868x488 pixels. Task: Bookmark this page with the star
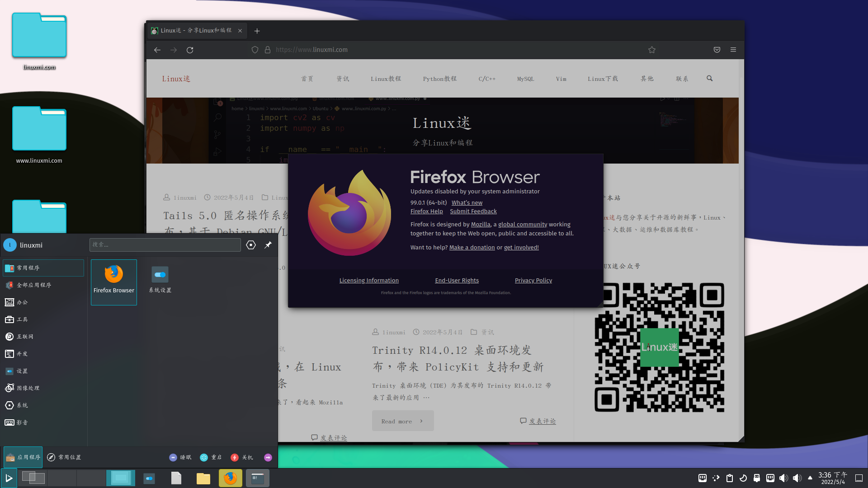point(652,50)
